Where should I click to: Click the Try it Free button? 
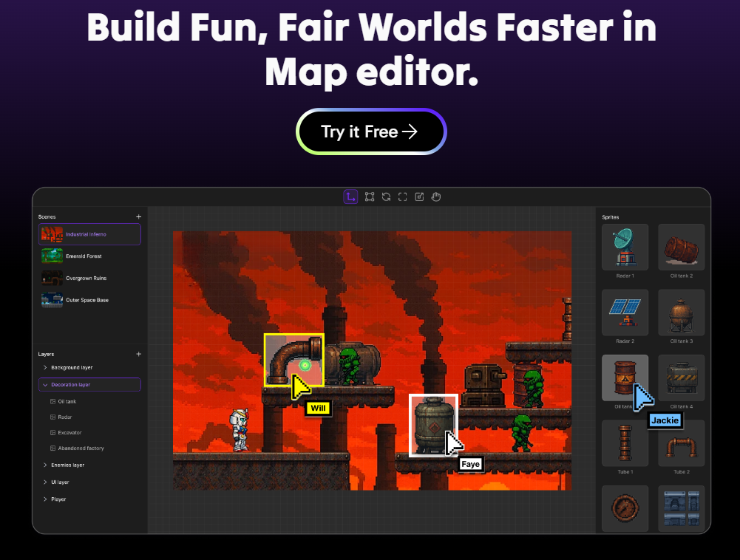coord(371,132)
